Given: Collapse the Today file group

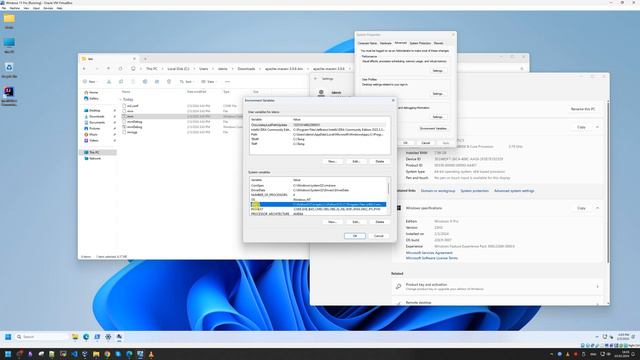Looking at the screenshot, I should [x=120, y=99].
